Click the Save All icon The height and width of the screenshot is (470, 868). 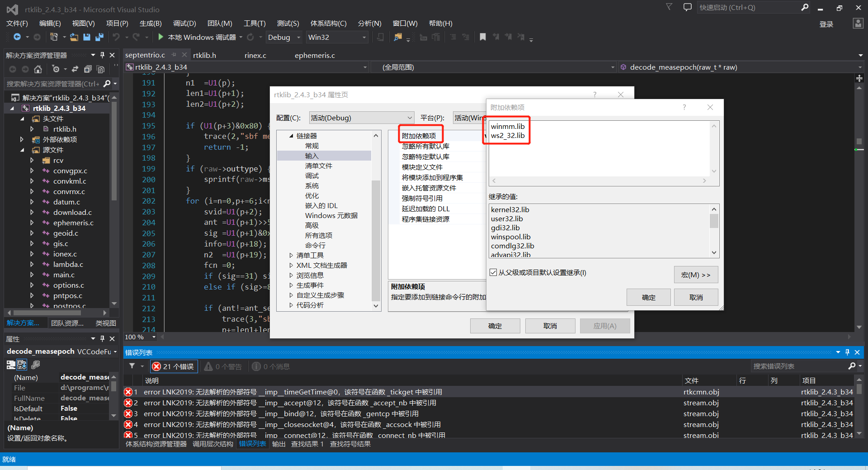(x=99, y=37)
